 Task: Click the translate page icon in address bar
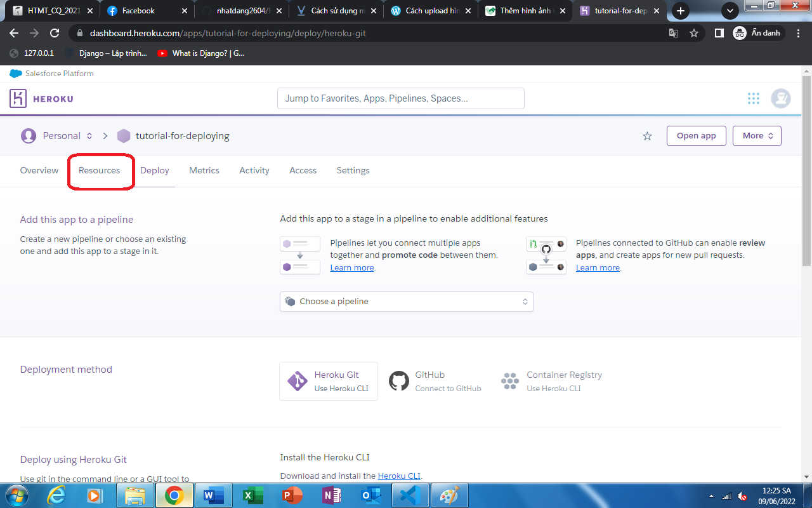[674, 33]
